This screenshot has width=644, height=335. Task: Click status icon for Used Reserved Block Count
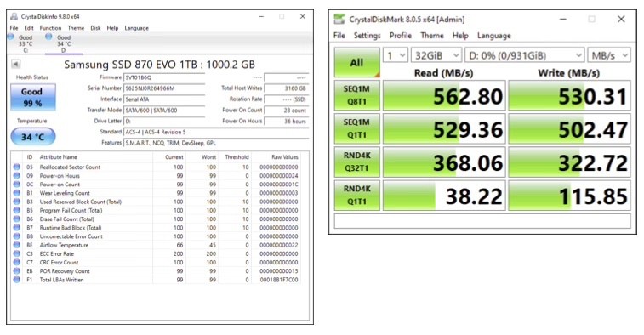[16, 202]
